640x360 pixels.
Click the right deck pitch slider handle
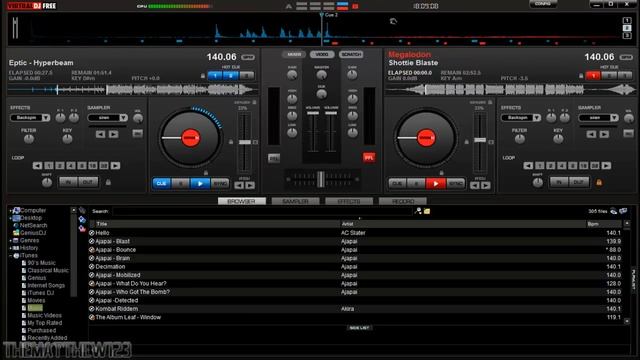click(x=480, y=140)
